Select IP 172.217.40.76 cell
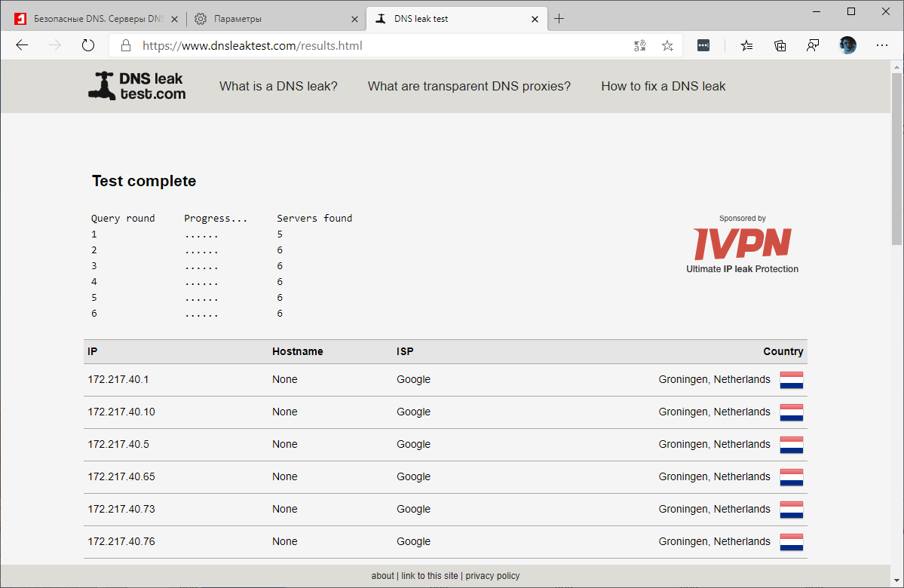This screenshot has width=904, height=588. [x=121, y=541]
